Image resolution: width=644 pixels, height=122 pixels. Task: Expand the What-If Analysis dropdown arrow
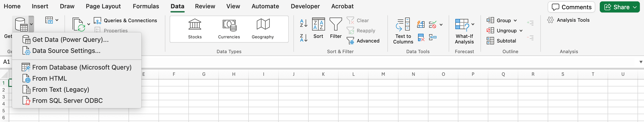point(473,24)
